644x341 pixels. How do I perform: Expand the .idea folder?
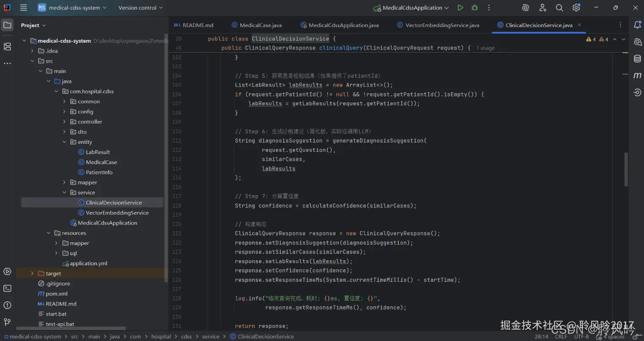coord(33,51)
